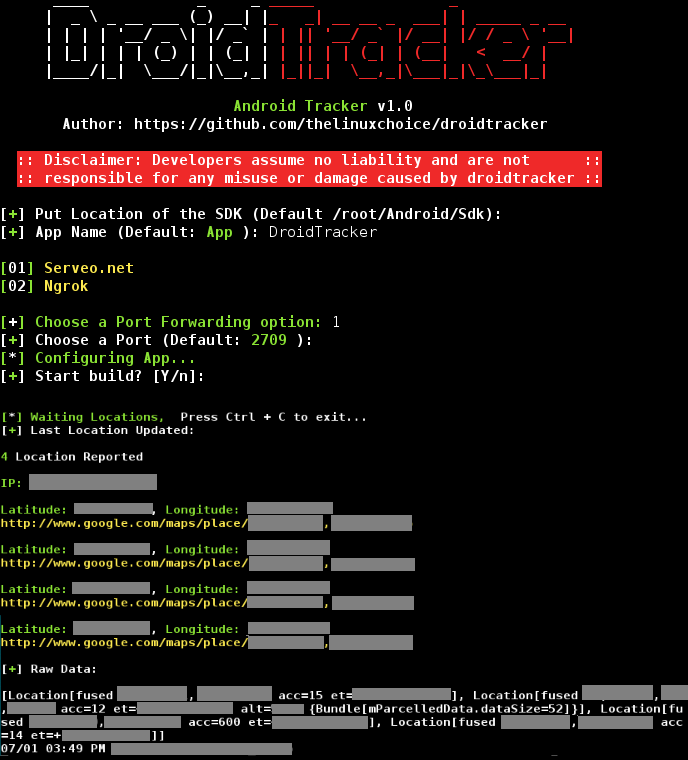Click the Put Location of SDK prompt
688x760 pixels.
coord(268,214)
